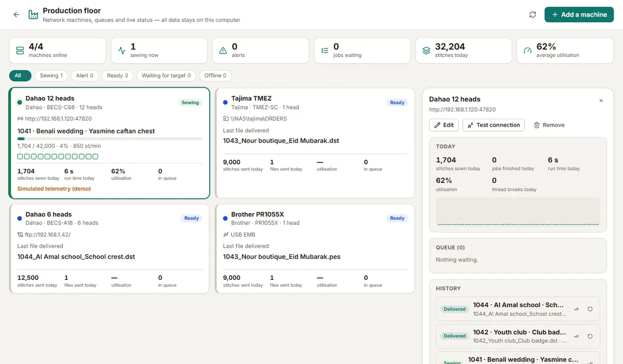Screen dimensions: 623x364
Task: Click the average utilisation gauge icon
Action: tap(528, 50)
